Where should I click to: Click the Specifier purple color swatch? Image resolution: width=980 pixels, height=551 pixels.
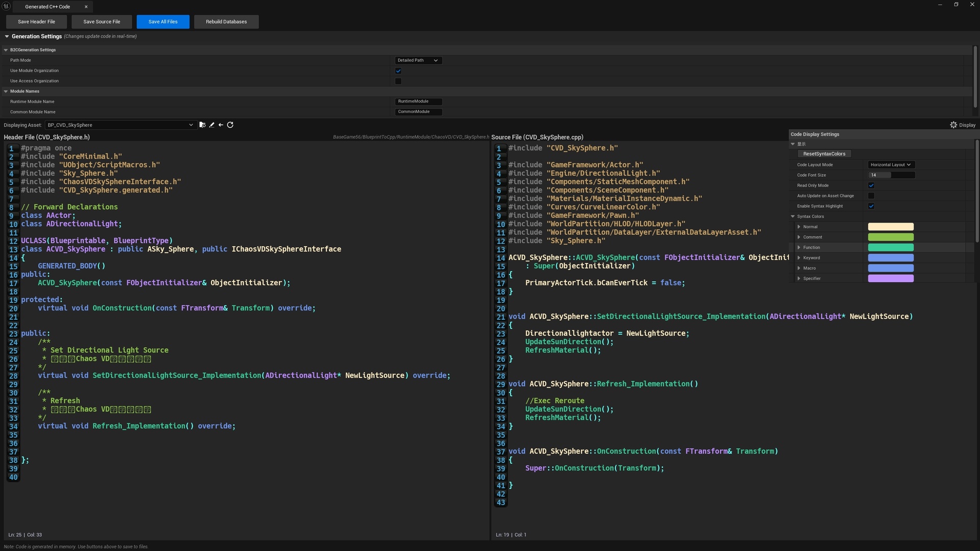(891, 278)
